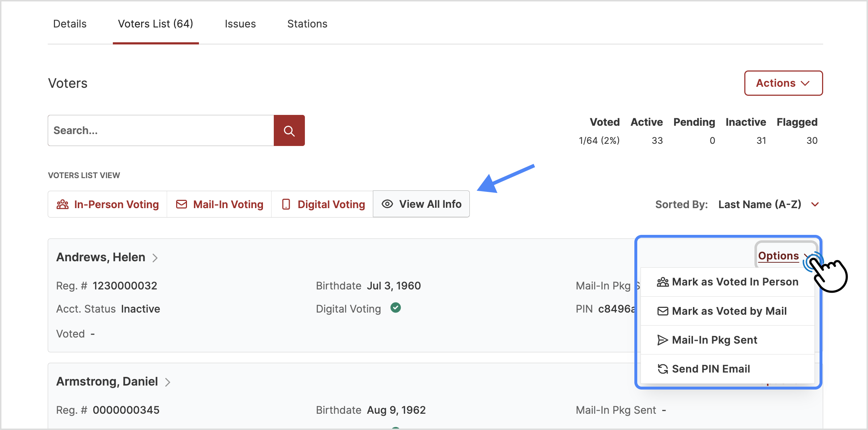The height and width of the screenshot is (430, 868).
Task: Click the people icon beside Mark as Voted In Person
Action: tap(663, 282)
